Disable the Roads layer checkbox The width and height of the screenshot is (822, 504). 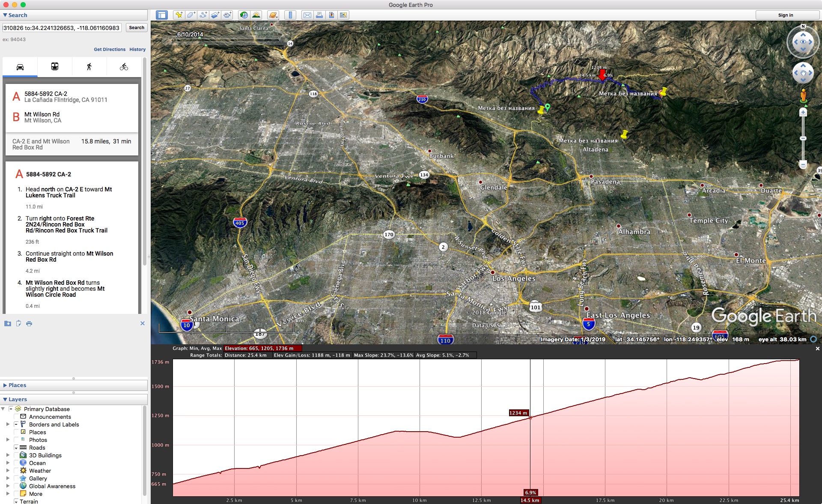(x=16, y=447)
